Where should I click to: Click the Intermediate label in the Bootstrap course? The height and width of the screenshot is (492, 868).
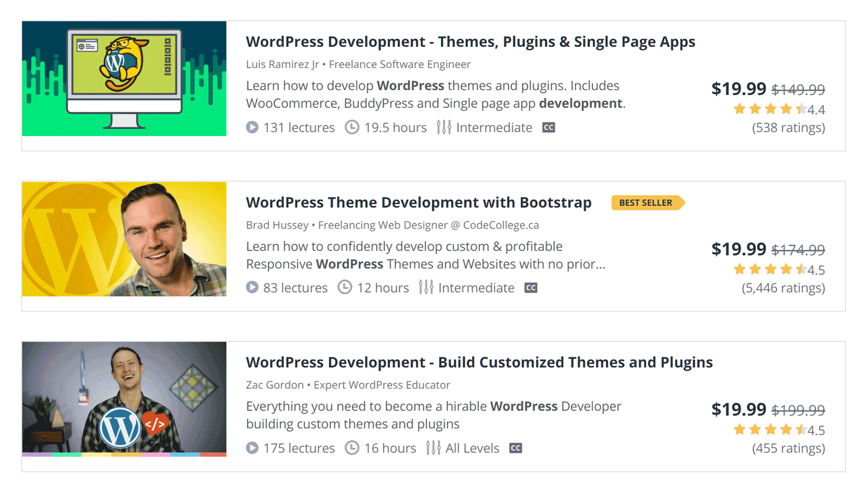click(476, 287)
